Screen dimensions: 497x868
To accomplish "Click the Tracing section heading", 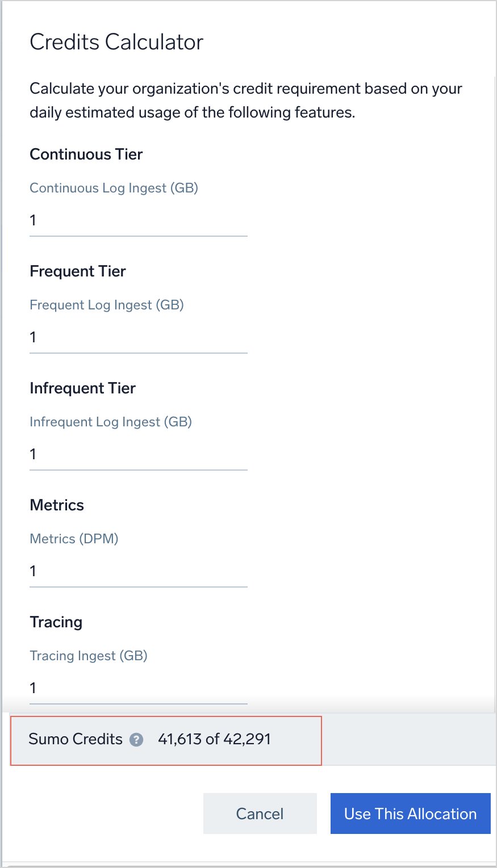I will coord(56,622).
